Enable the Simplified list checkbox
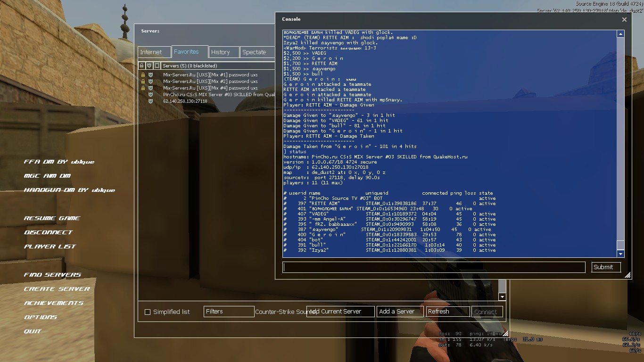 148,312
